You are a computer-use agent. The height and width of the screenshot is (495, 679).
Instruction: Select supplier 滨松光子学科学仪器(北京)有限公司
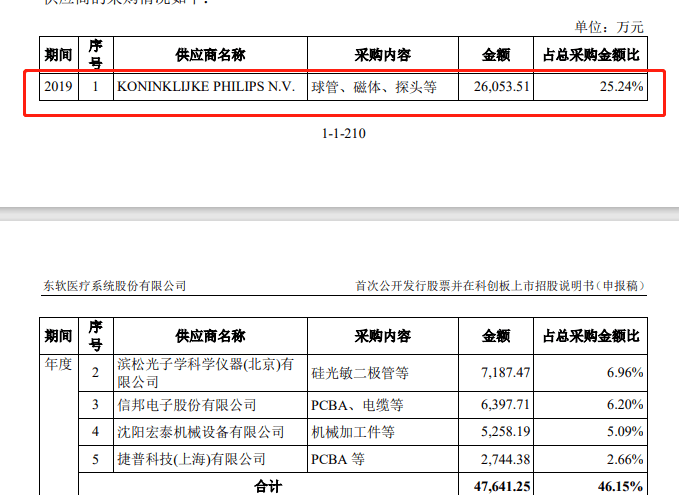pos(205,373)
